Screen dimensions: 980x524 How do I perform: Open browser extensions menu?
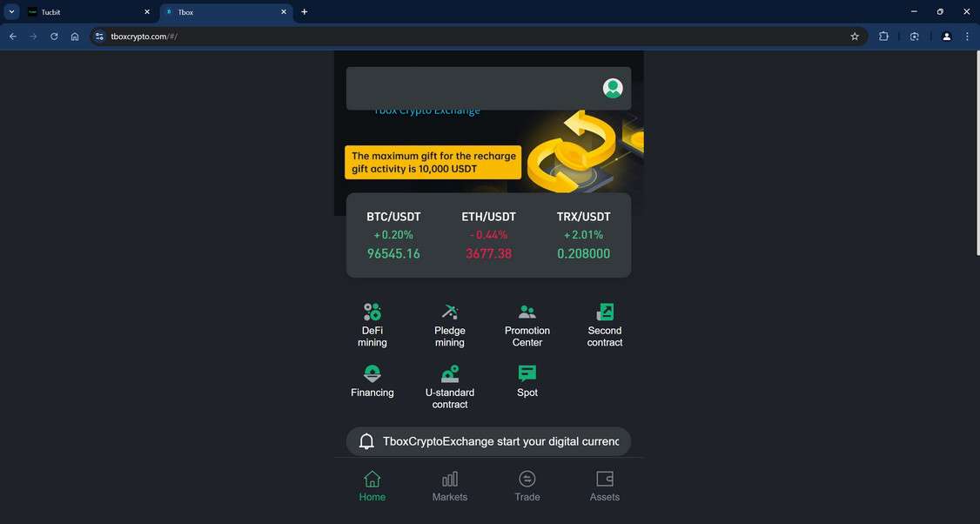[x=883, y=37]
